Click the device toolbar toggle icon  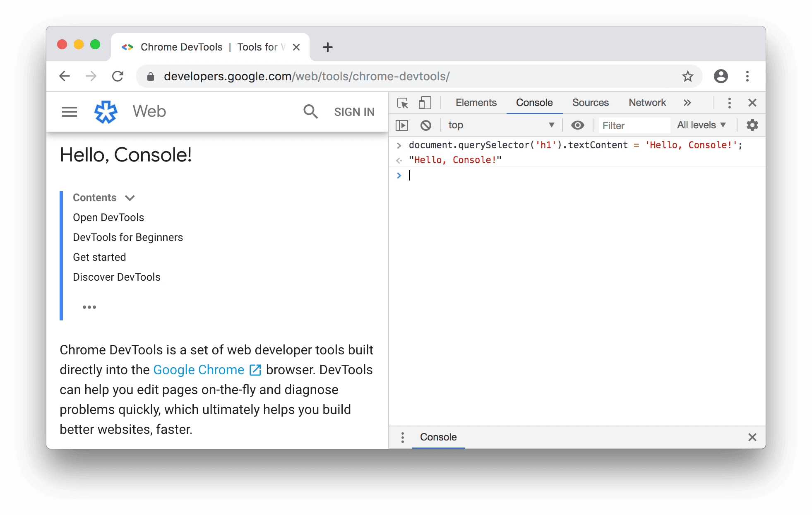click(x=424, y=102)
